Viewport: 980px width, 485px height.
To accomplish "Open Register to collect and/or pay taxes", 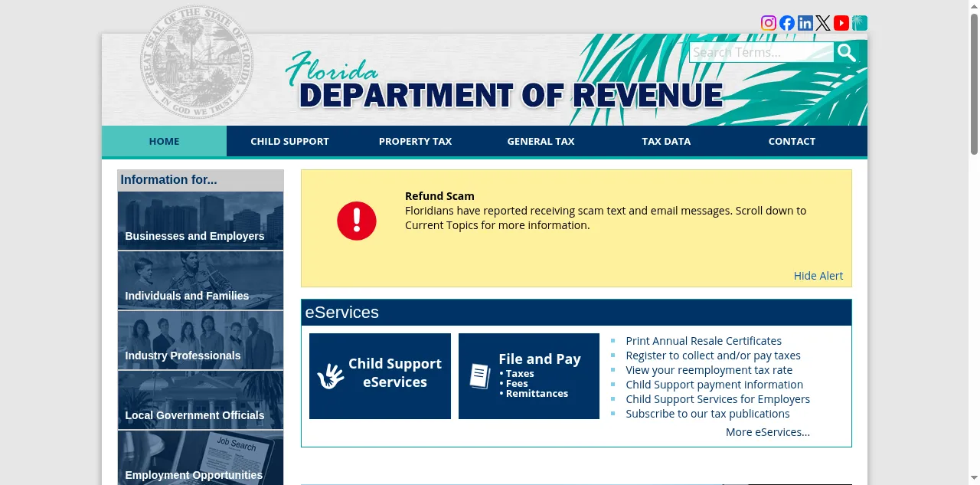I will (x=713, y=356).
